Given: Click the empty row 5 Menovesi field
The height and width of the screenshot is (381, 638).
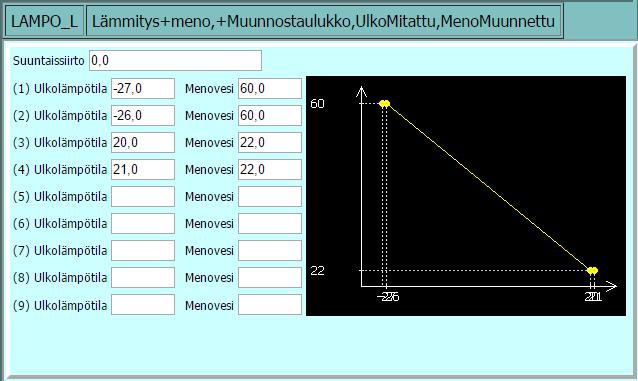Looking at the screenshot, I should pyautogui.click(x=270, y=197).
